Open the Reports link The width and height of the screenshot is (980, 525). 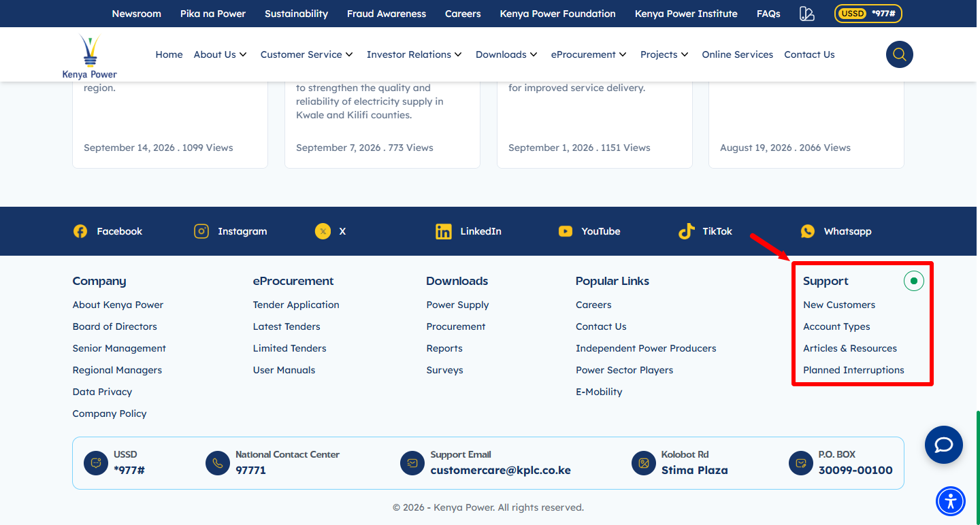point(444,348)
